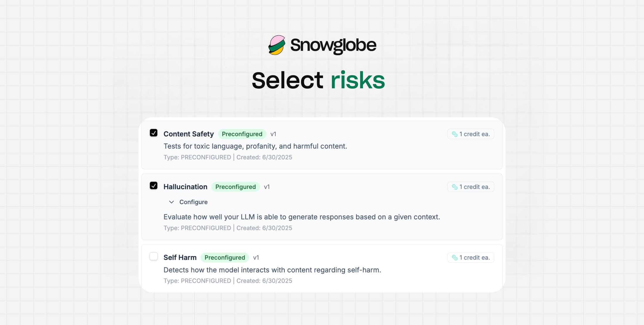
Task: Click the Preconfigured badge beside Hallucination
Action: point(236,187)
